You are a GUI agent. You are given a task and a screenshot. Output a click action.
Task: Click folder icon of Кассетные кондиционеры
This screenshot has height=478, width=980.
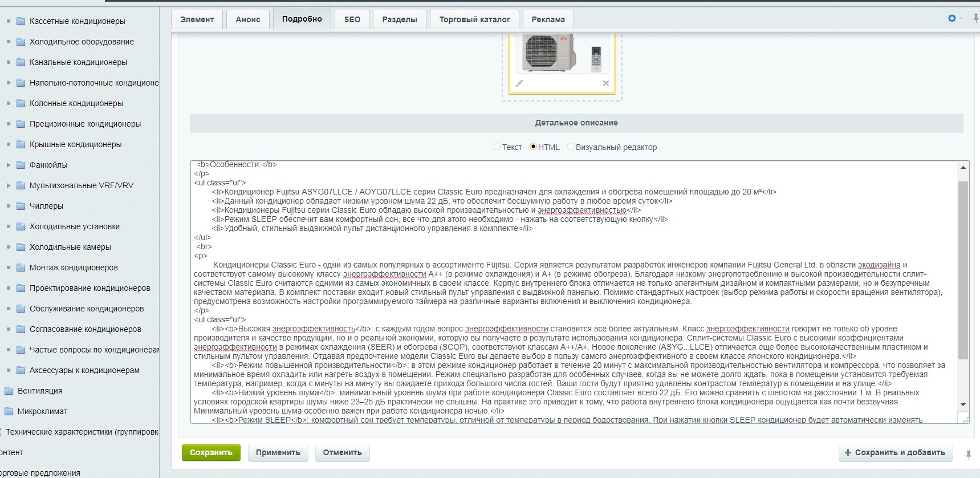click(21, 21)
